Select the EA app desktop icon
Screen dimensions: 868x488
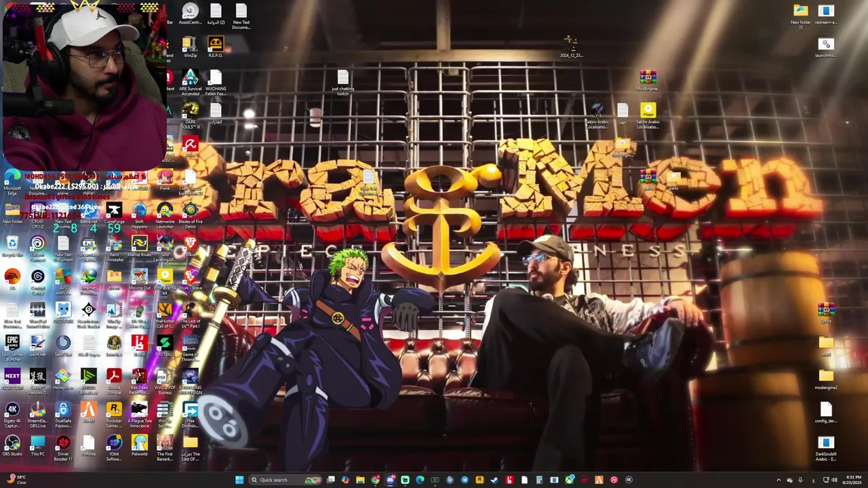tap(12, 279)
